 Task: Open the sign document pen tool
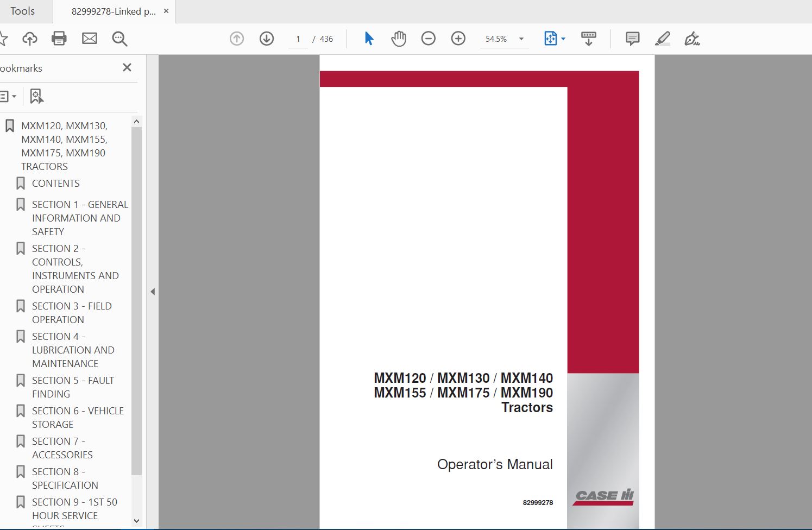(692, 39)
